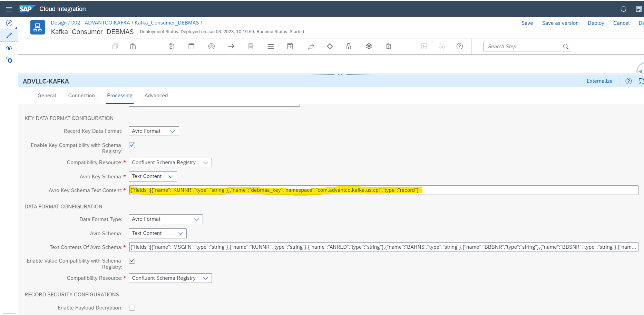Open the Settings gears icon in sidebar

(9, 60)
